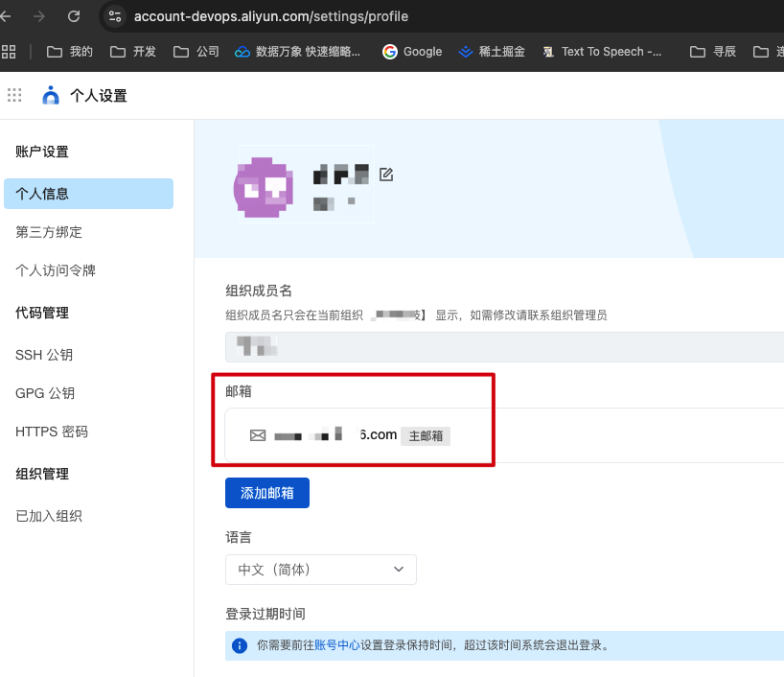Open the 公司 bookmark folder

click(x=196, y=52)
